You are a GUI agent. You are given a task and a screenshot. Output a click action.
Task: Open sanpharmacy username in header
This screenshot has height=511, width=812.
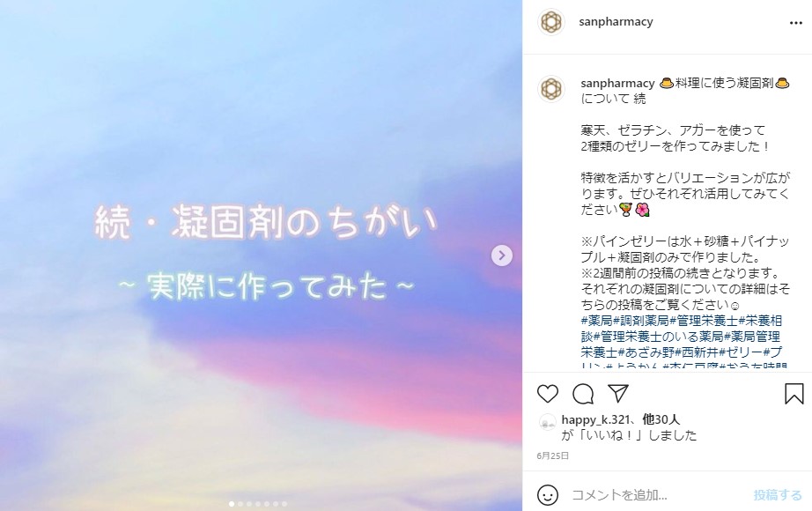tap(616, 22)
